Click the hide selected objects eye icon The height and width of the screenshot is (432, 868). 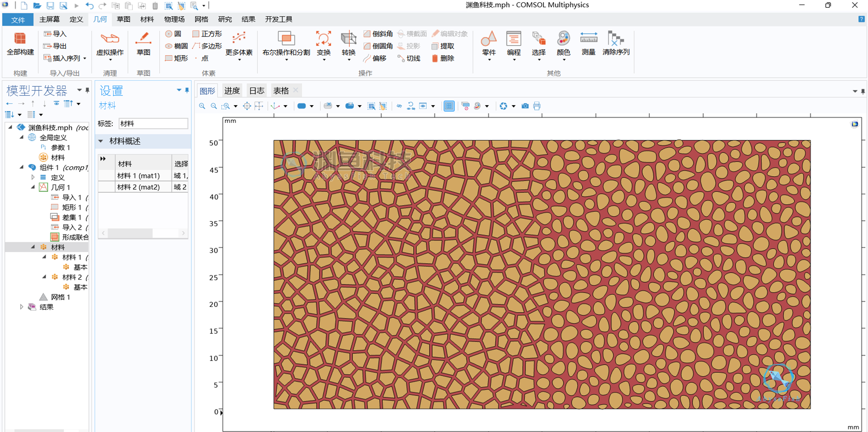click(x=399, y=106)
